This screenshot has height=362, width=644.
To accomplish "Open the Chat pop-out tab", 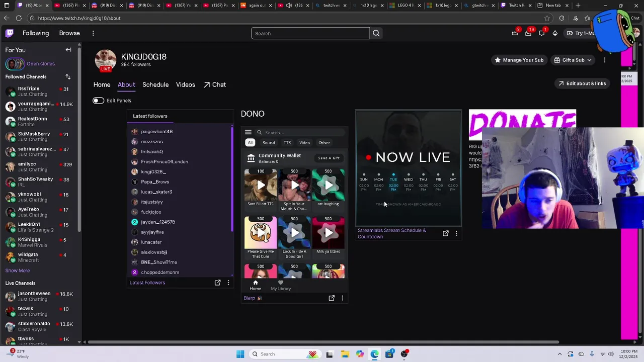I will click(x=215, y=84).
